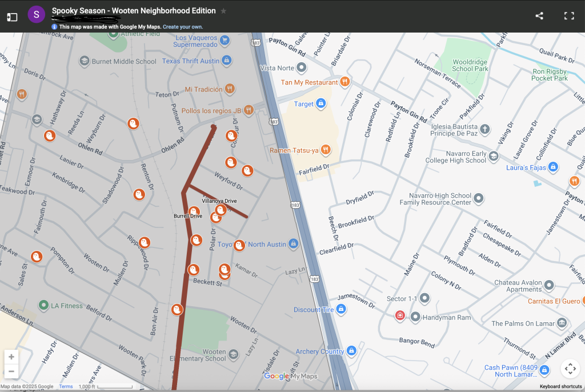The image size is (585, 392).
Task: Select the ghost marker near Burrell Drive label
Action: click(x=194, y=211)
